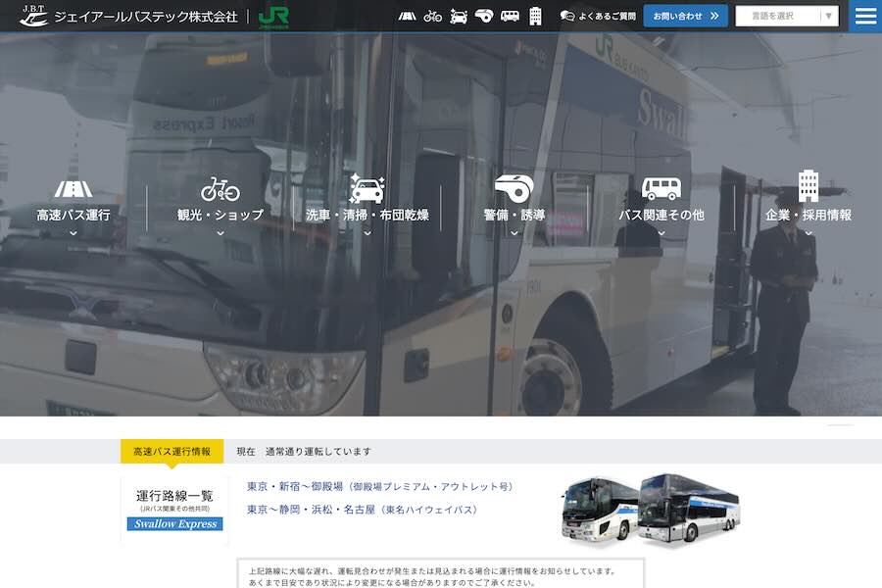Expand chevron under 企業・採用情報
Image resolution: width=882 pixels, height=588 pixels.
coord(808,233)
